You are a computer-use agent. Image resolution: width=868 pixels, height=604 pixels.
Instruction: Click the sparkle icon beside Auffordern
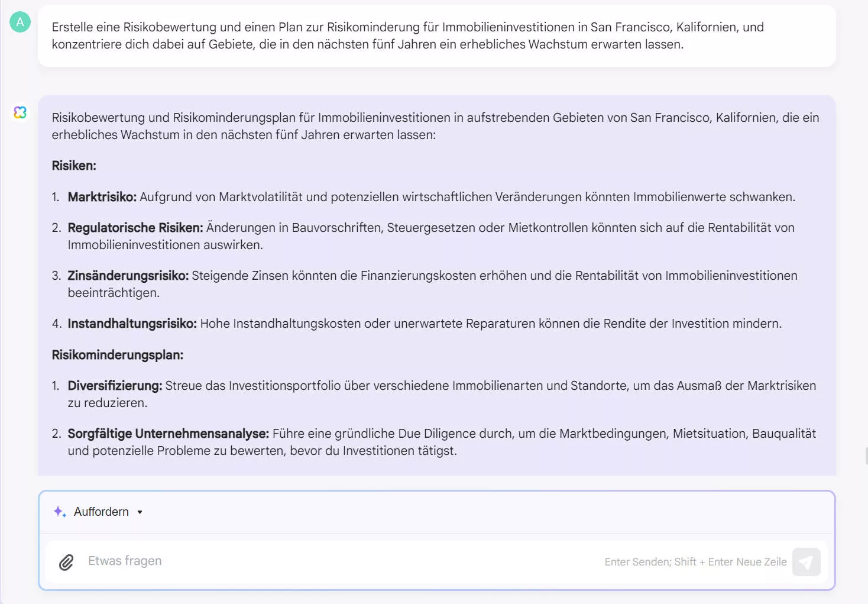tap(59, 511)
